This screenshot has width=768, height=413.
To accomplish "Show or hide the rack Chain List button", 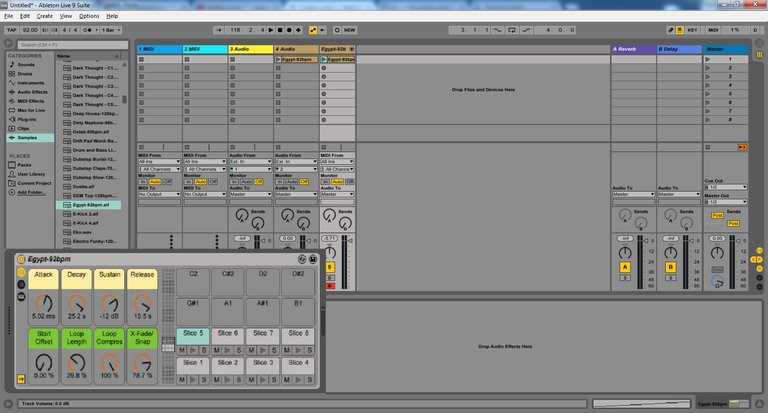I will [x=21, y=285].
